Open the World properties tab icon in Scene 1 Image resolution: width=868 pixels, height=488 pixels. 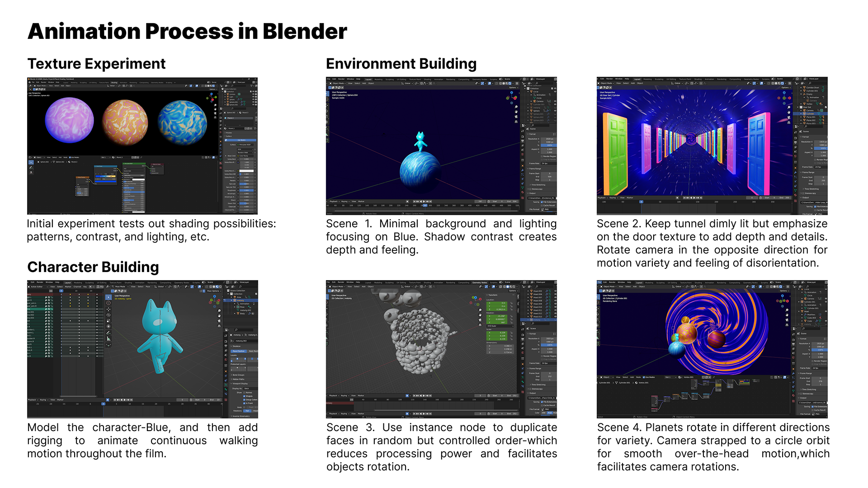523,154
